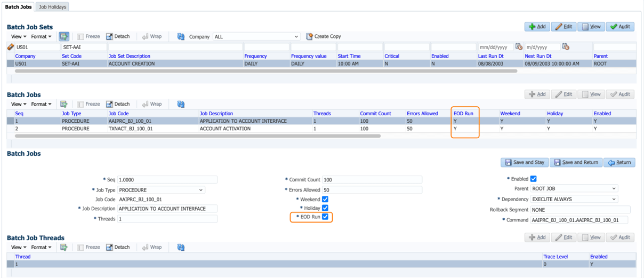644x278 pixels.
Task: Open the Dependency dropdown showing EXECUTE ALWAYS
Action: pyautogui.click(x=574, y=199)
